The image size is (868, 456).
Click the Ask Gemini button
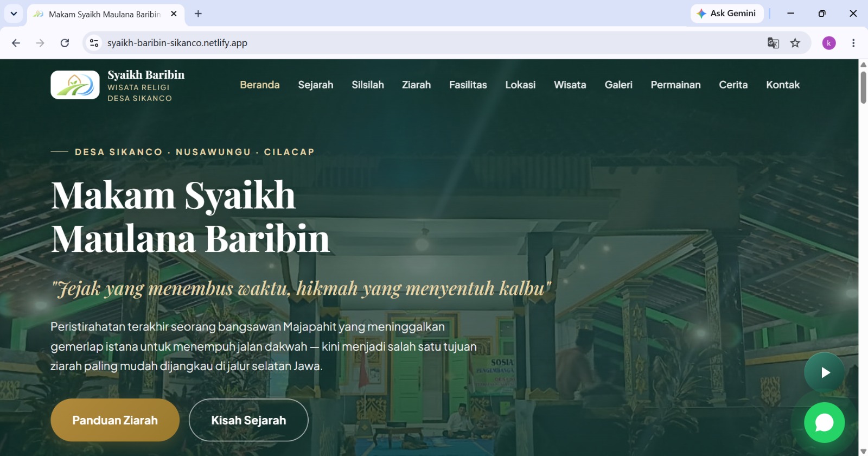coord(727,14)
